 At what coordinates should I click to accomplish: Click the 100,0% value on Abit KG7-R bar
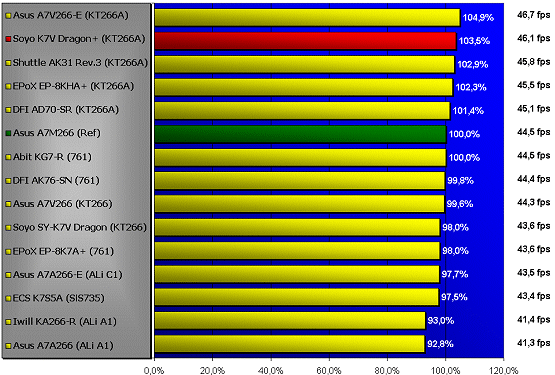(x=464, y=158)
